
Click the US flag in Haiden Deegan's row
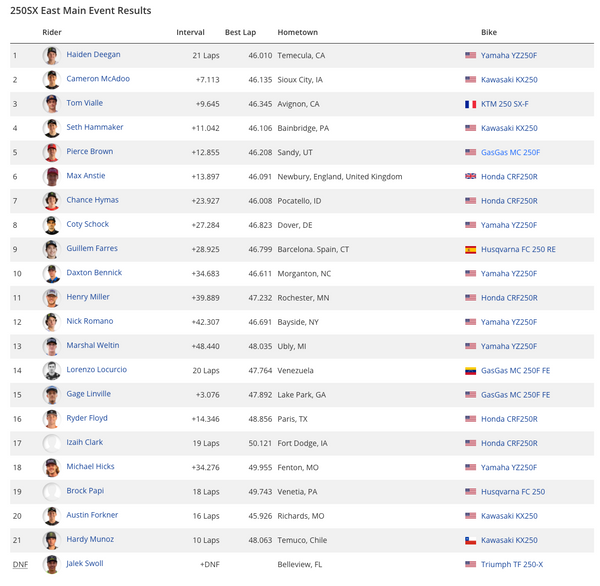[x=471, y=56]
